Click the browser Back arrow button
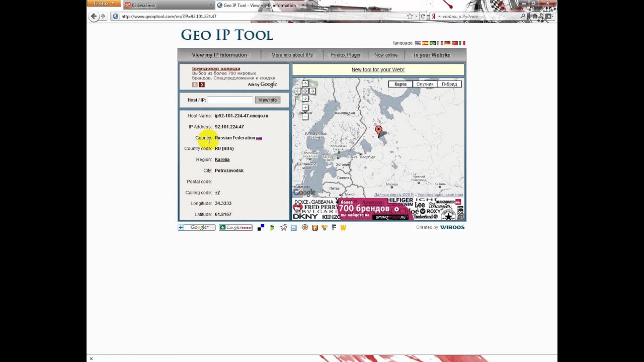Image resolution: width=644 pixels, height=362 pixels. 94,16
